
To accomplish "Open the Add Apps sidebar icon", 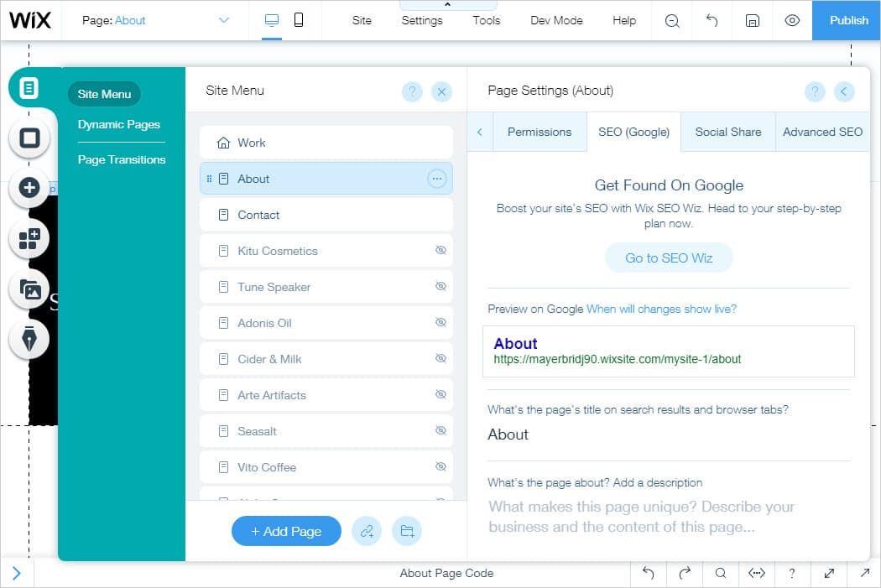I will (29, 239).
